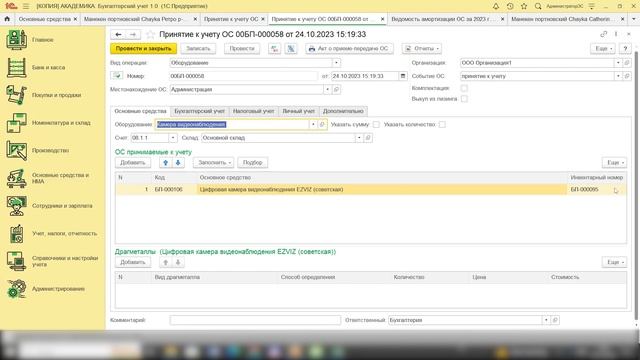This screenshot has width=640, height=360.
Task: Open the notifications bell icon
Action: click(496, 6)
